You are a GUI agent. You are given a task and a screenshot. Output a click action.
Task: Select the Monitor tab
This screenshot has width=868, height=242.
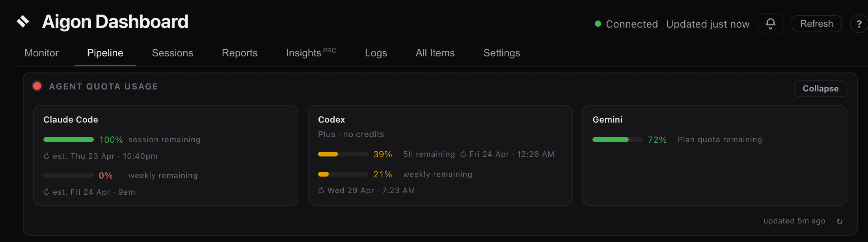click(41, 53)
